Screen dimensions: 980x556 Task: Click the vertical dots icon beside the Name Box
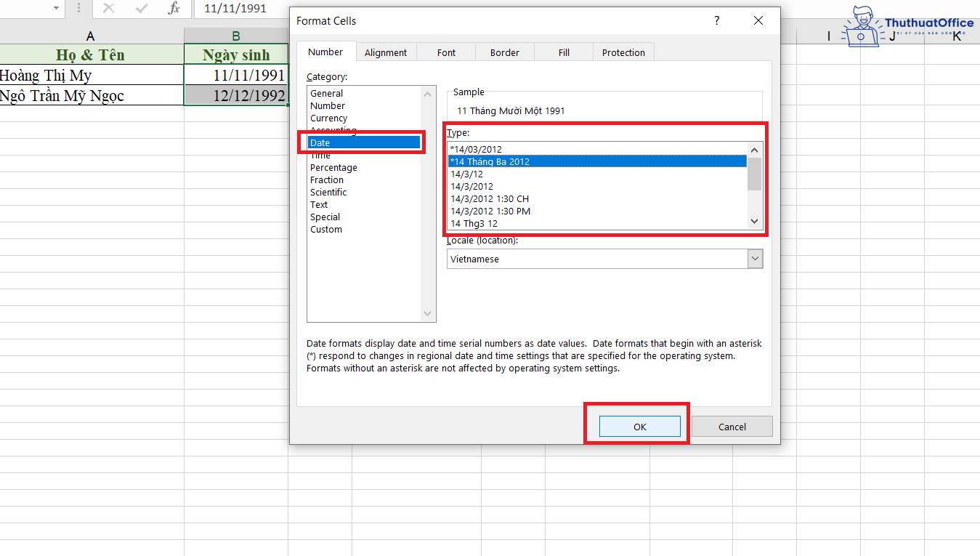point(78,9)
